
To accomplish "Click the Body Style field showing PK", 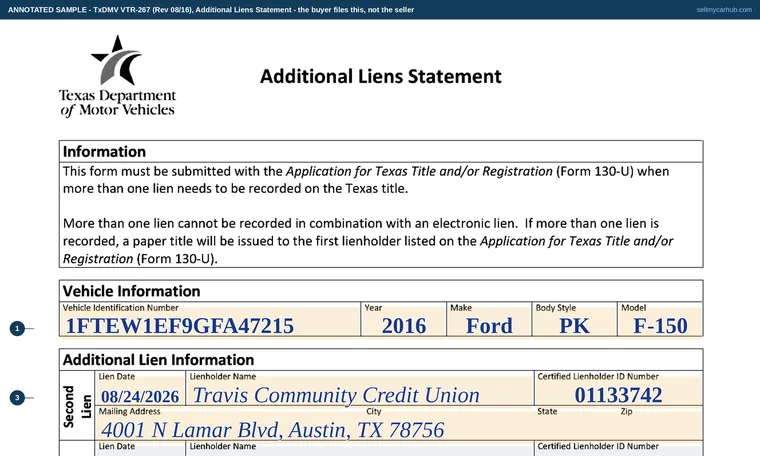I will [x=574, y=319].
